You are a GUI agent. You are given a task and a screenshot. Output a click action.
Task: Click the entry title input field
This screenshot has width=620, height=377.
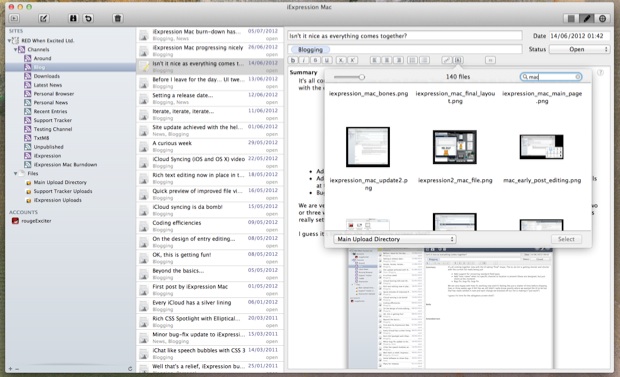click(405, 36)
